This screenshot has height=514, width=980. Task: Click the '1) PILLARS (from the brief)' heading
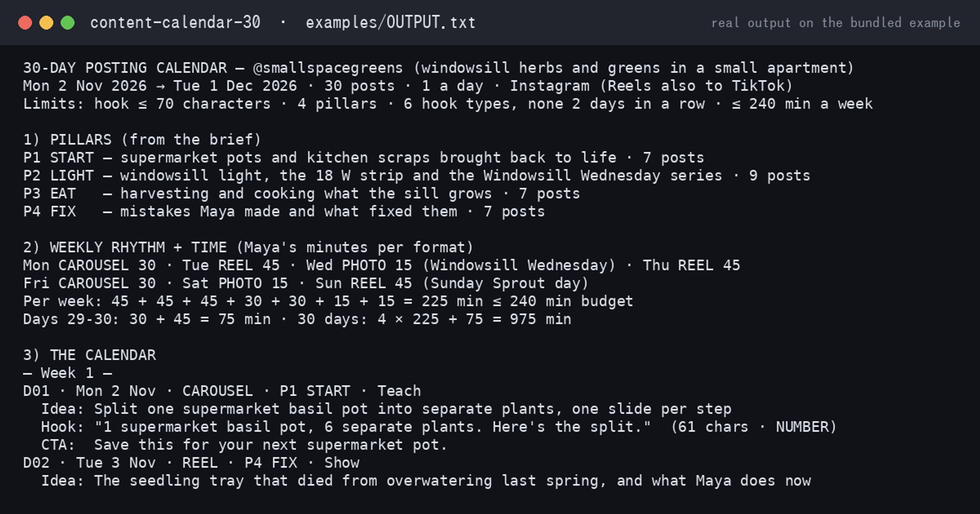[142, 140]
